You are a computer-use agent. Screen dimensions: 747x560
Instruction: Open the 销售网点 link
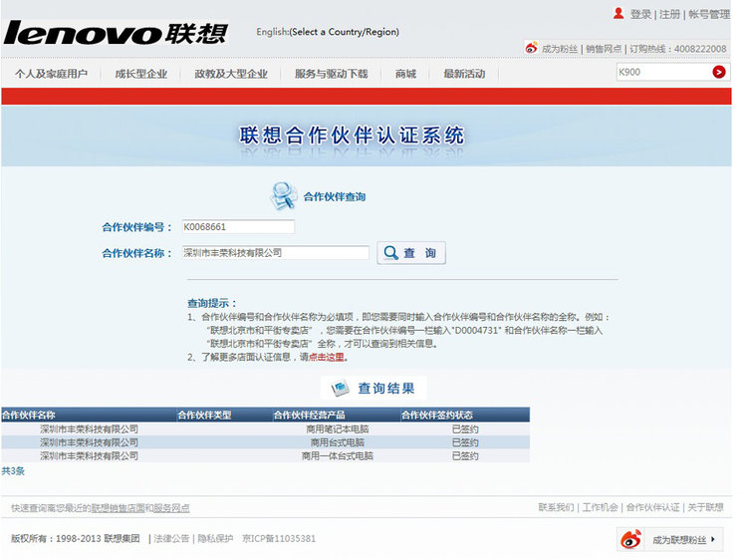click(604, 49)
